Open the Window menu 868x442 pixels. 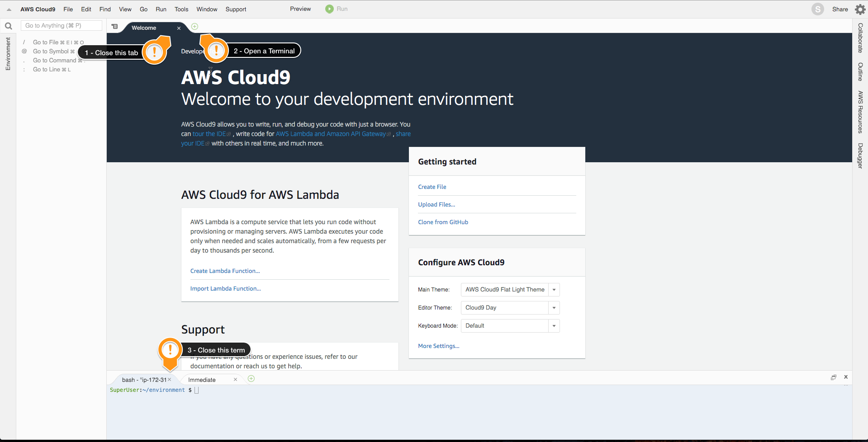[x=207, y=9]
